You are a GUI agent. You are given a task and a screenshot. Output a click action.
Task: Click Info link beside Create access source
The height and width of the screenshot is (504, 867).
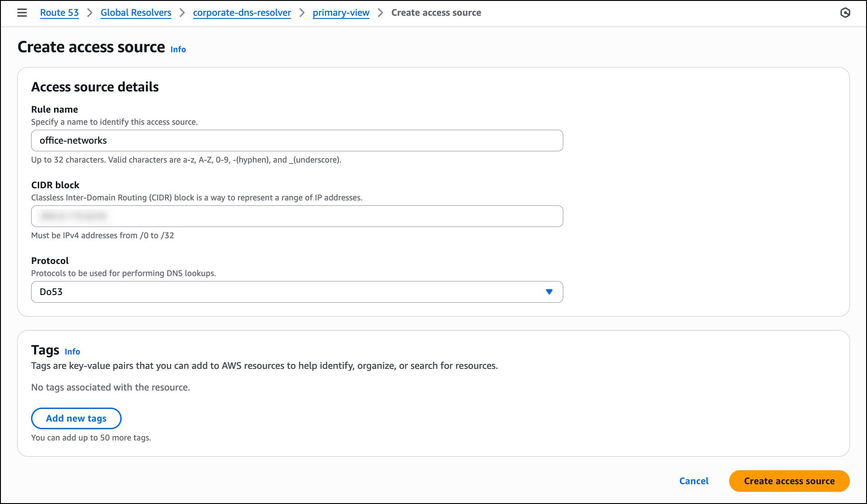tap(178, 50)
